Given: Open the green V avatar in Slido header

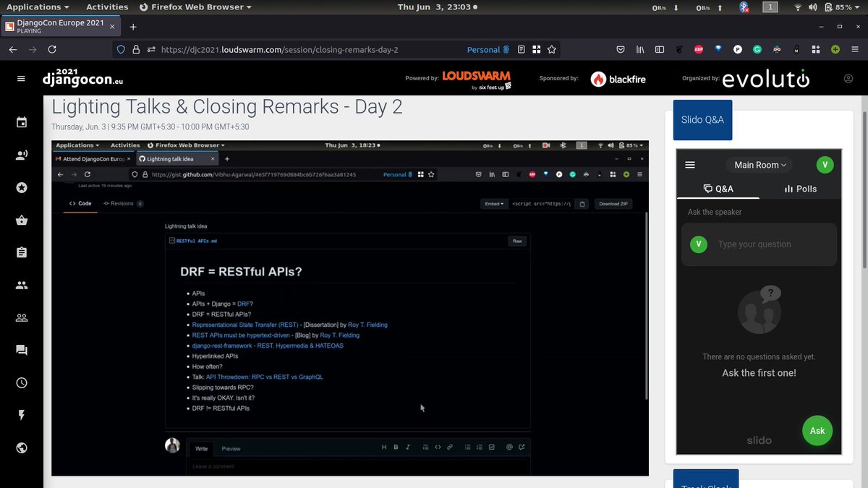Looking at the screenshot, I should [824, 165].
